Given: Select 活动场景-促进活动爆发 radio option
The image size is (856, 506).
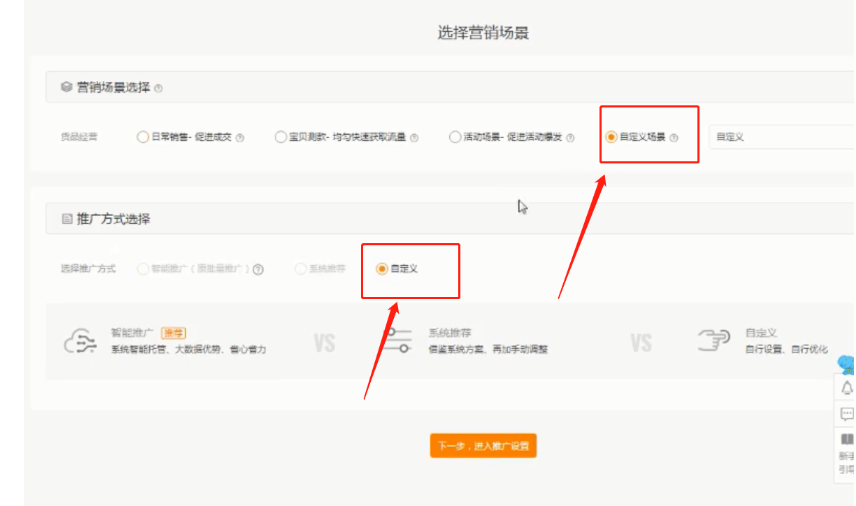Looking at the screenshot, I should tap(455, 137).
